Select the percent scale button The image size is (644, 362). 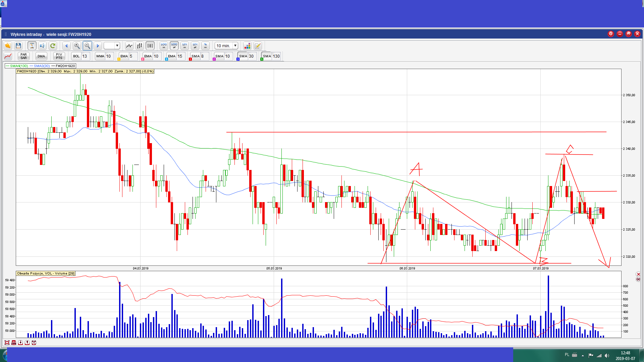point(206,46)
